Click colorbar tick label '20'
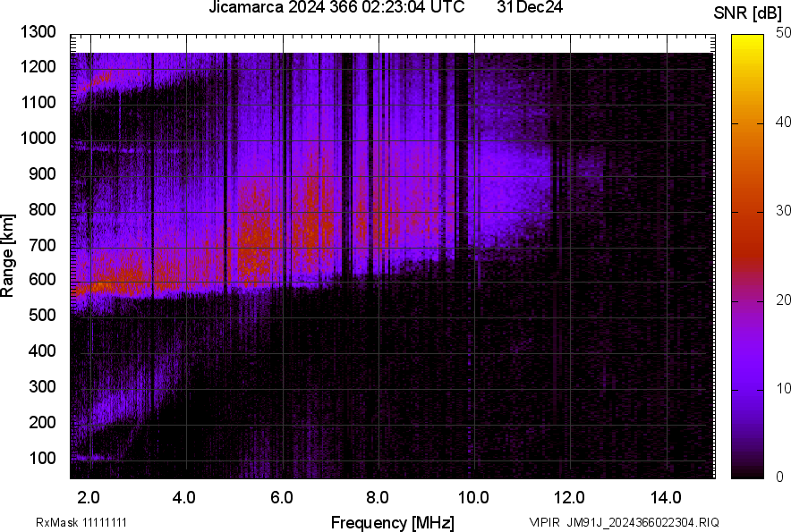Screen dimensions: 791x532 point(783,300)
